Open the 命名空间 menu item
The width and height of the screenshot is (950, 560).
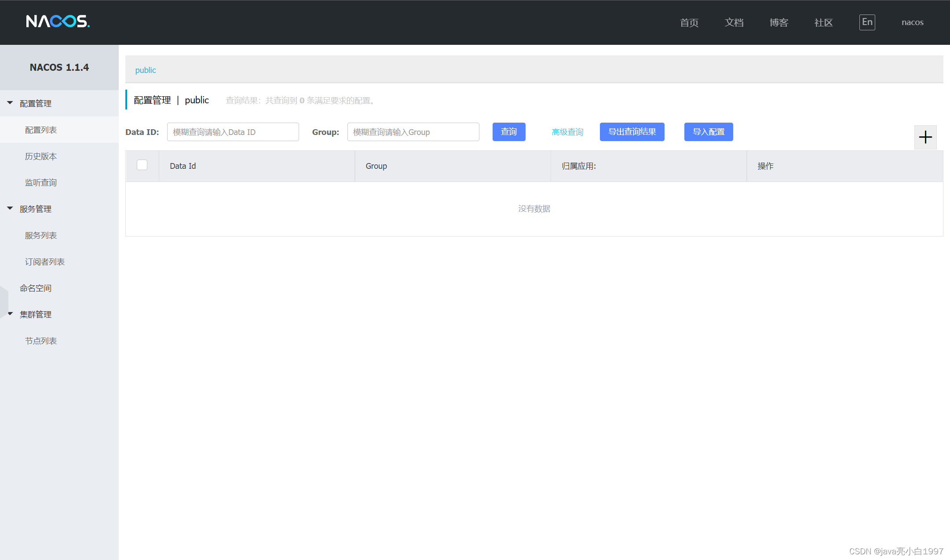coord(36,288)
